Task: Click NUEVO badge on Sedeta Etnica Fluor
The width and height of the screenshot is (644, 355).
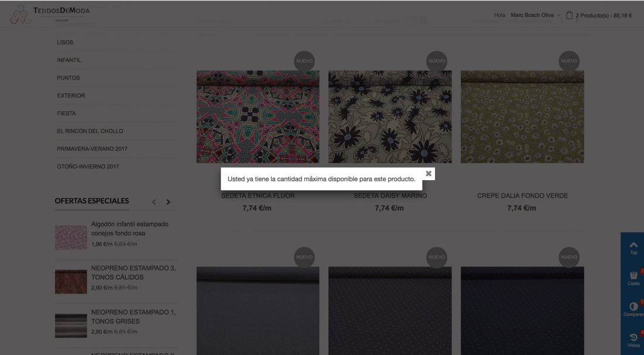Action: click(x=304, y=61)
